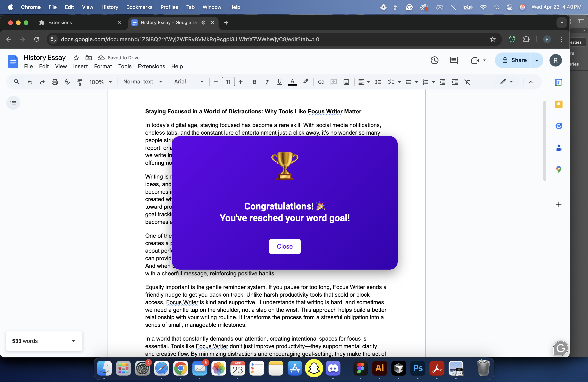588x382 pixels.
Task: Expand numbered list options arrow
Action: (433, 82)
